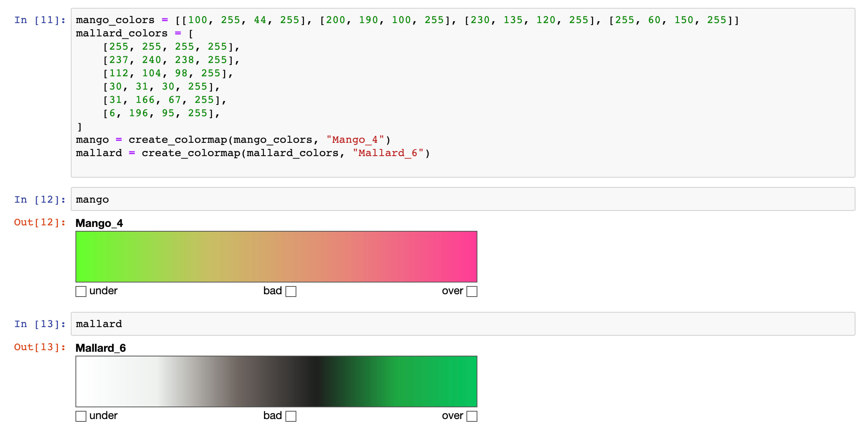Click the Mango_4 colormap title
868x439 pixels.
(x=99, y=223)
